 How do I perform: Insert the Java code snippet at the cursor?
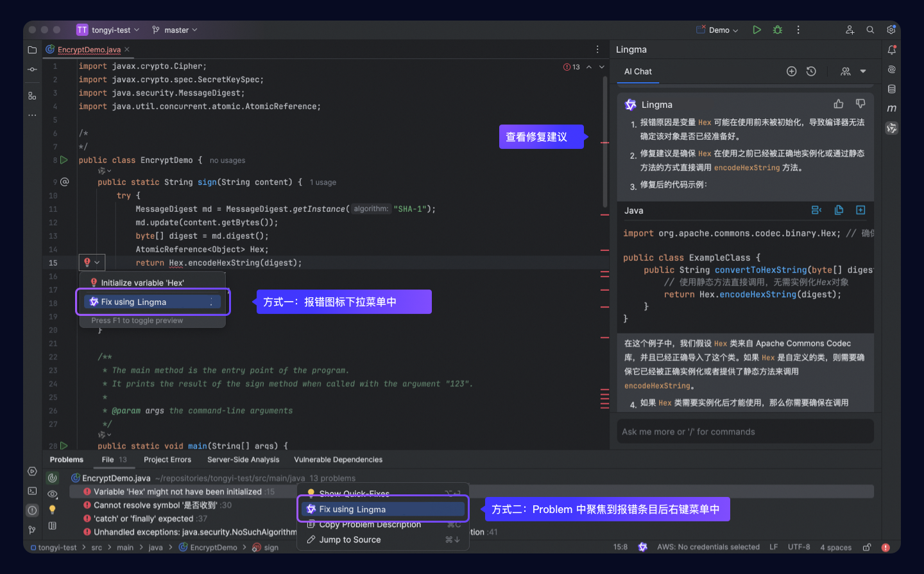click(x=816, y=210)
